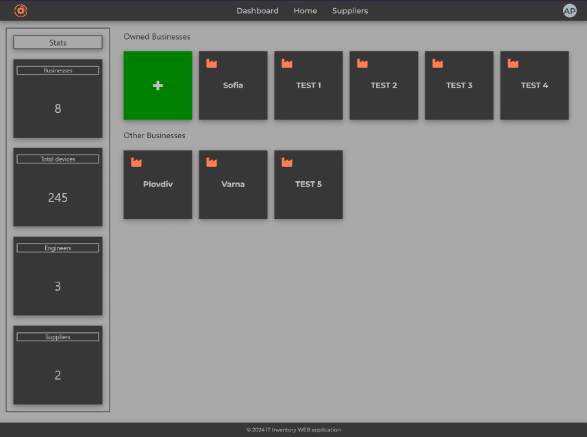Viewport: 587px width, 437px height.
Task: Open the TEST 2 business card
Action: [384, 86]
